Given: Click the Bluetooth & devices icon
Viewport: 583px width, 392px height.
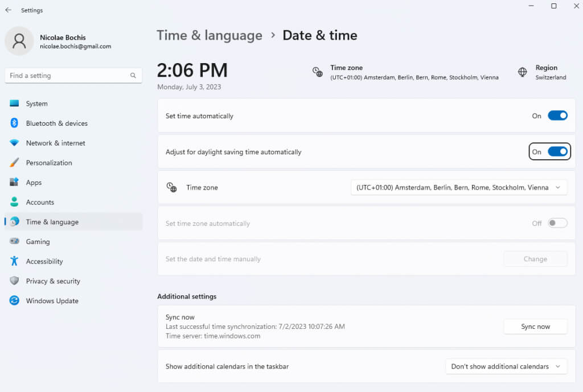Looking at the screenshot, I should pos(14,123).
